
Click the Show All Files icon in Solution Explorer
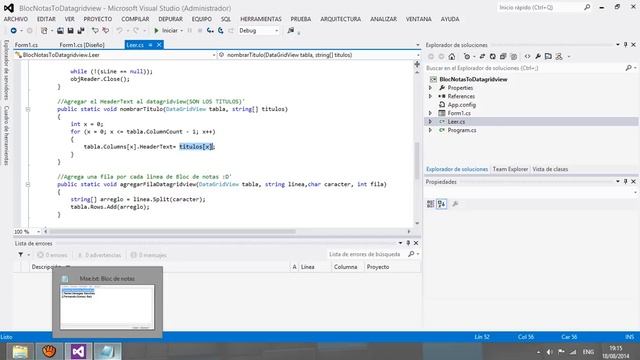click(513, 56)
